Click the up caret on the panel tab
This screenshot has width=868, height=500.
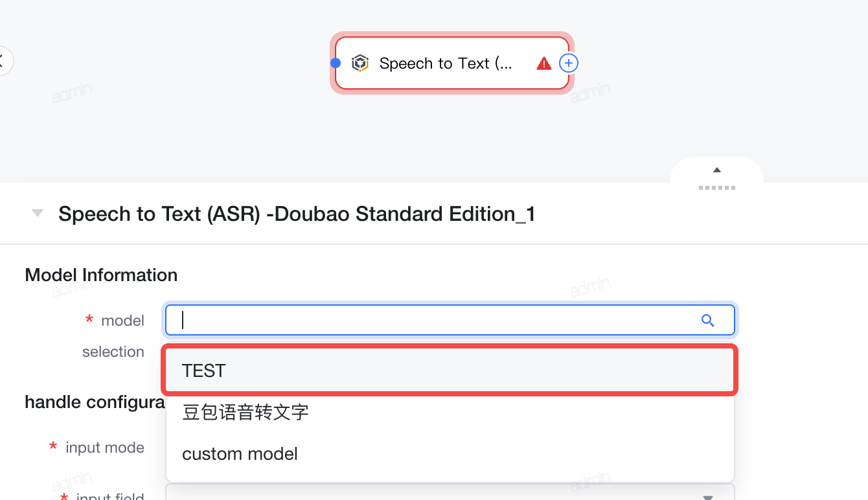(717, 170)
